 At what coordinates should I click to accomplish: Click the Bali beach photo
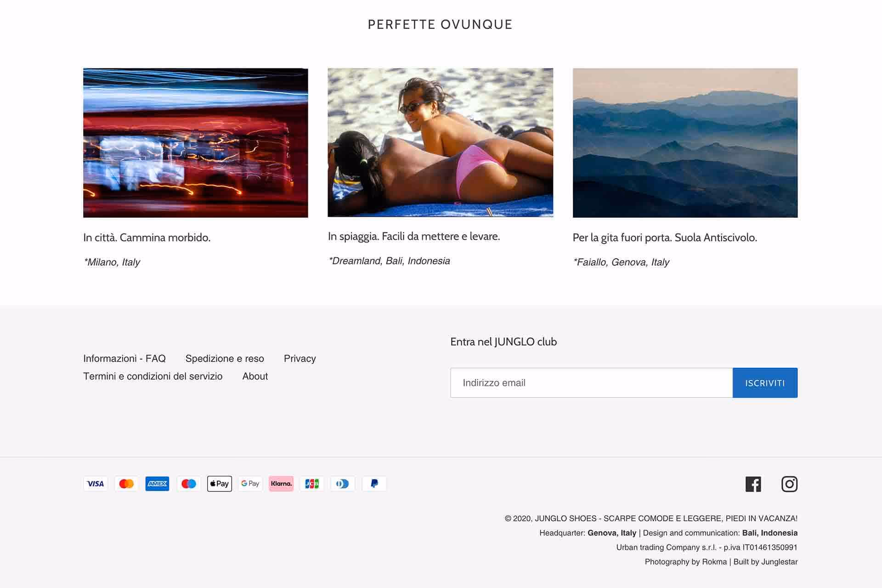[x=440, y=142]
